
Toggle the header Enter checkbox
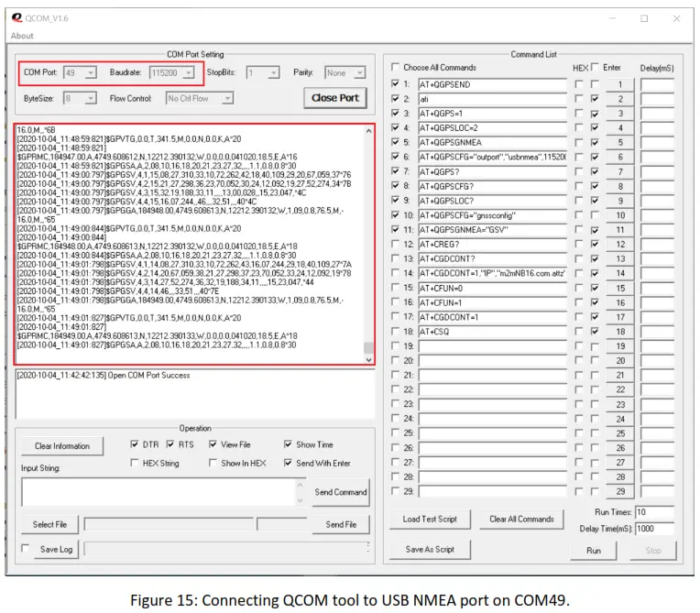595,67
